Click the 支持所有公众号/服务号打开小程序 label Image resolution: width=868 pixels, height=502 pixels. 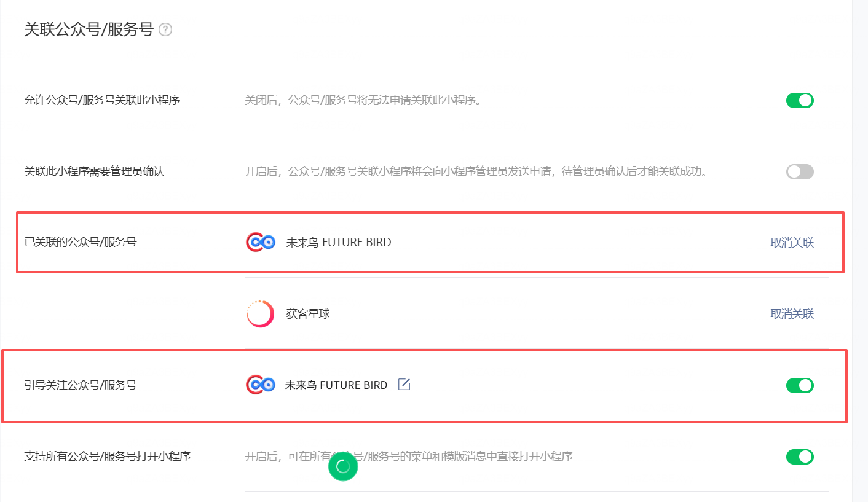108,457
